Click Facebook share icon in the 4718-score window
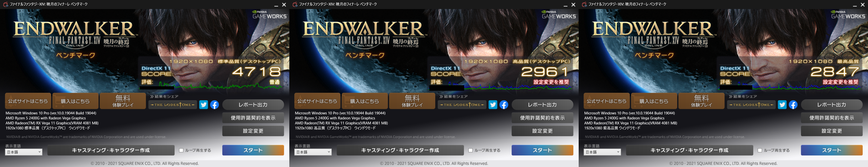Image resolution: width=868 pixels, height=167 pixels. tap(214, 105)
